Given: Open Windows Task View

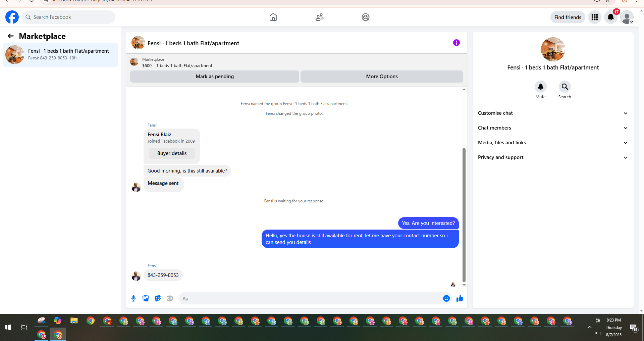Looking at the screenshot, I should pos(24,327).
